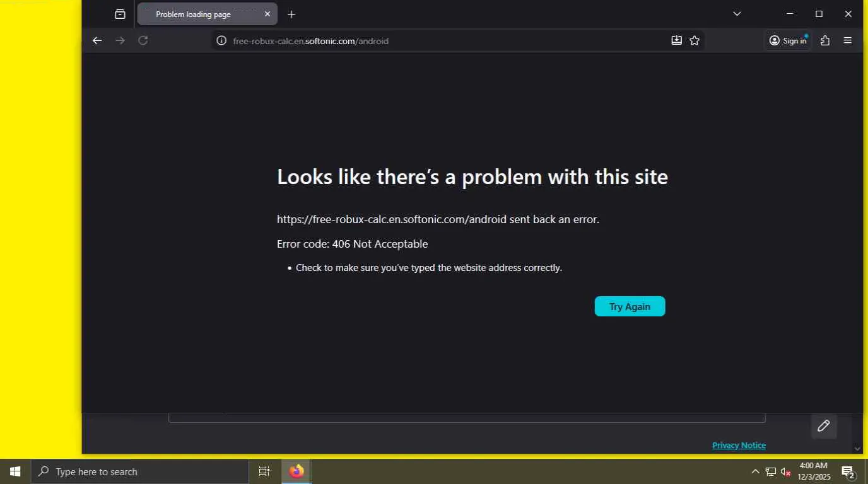The width and height of the screenshot is (868, 484).
Task: Open the Windows Start menu
Action: pos(15,471)
